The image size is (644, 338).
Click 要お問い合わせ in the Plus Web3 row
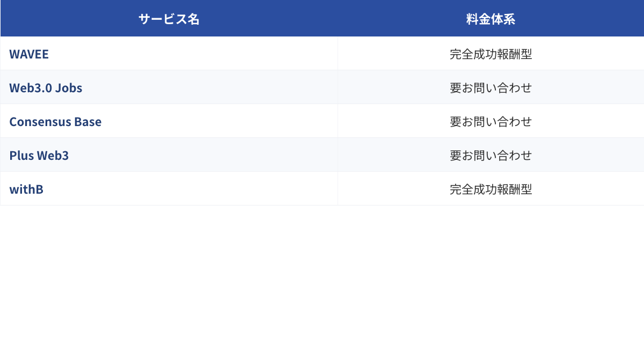tap(491, 156)
